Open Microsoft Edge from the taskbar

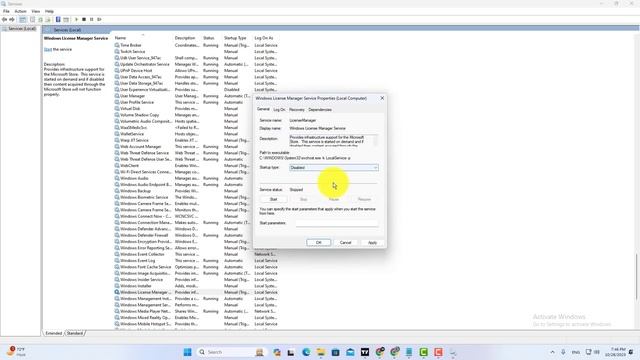(x=306, y=352)
